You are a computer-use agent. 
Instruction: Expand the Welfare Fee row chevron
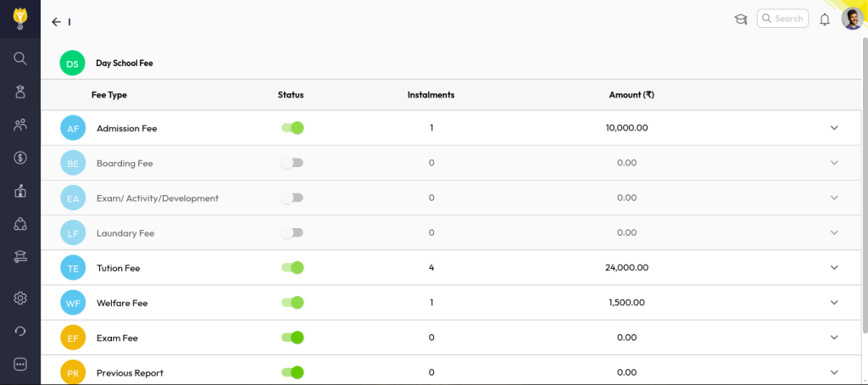833,303
